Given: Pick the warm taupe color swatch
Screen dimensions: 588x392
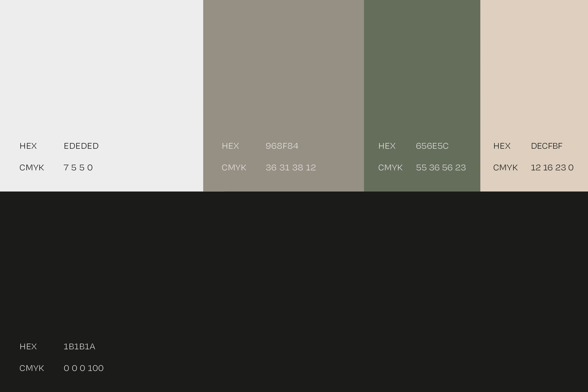Looking at the screenshot, I should tap(283, 96).
